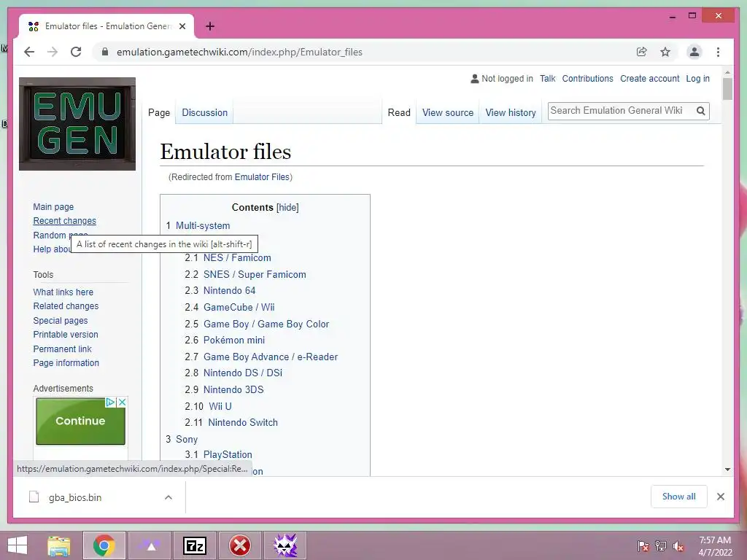Open a new tab with the plus button

(210, 26)
